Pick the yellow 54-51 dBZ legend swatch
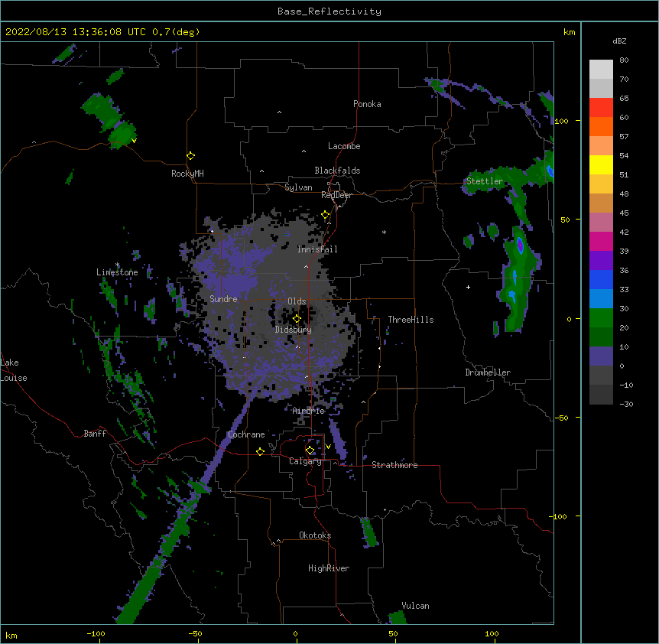659x644 pixels. tap(601, 164)
